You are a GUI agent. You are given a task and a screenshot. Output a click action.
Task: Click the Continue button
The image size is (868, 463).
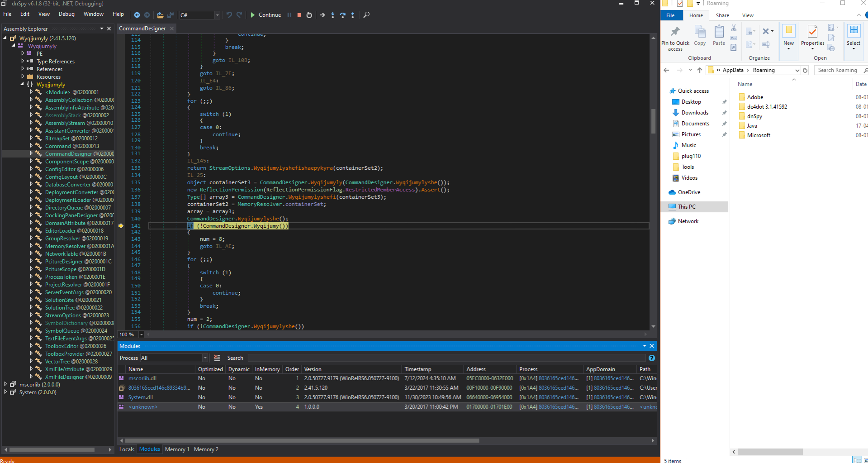tap(266, 15)
